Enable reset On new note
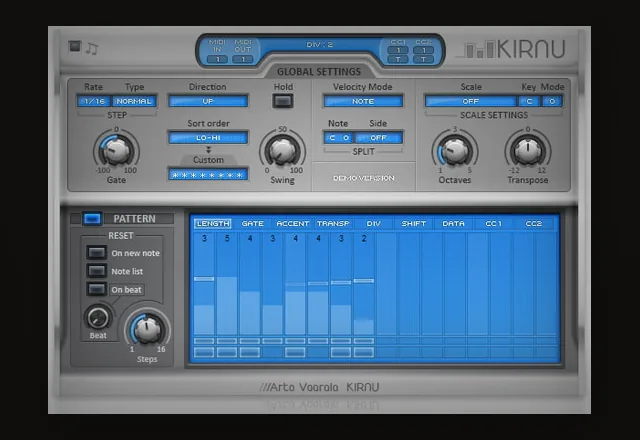Viewport: 640px width, 440px height. click(96, 253)
